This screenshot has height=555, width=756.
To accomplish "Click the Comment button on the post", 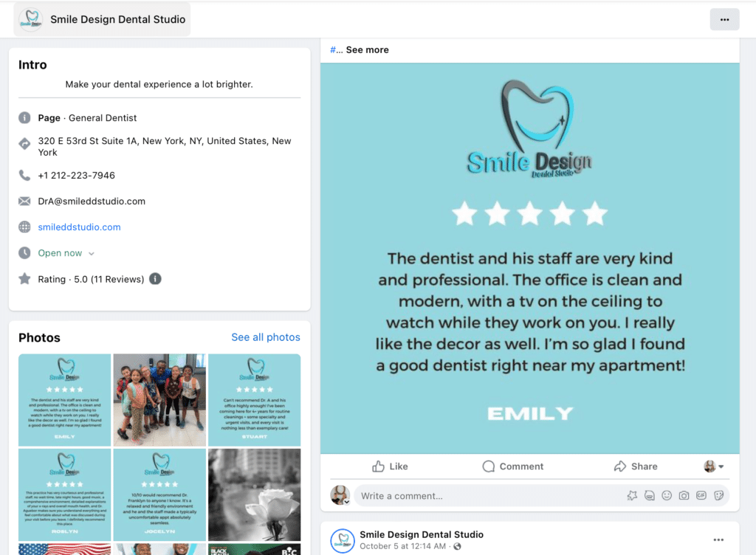I will pos(512,466).
